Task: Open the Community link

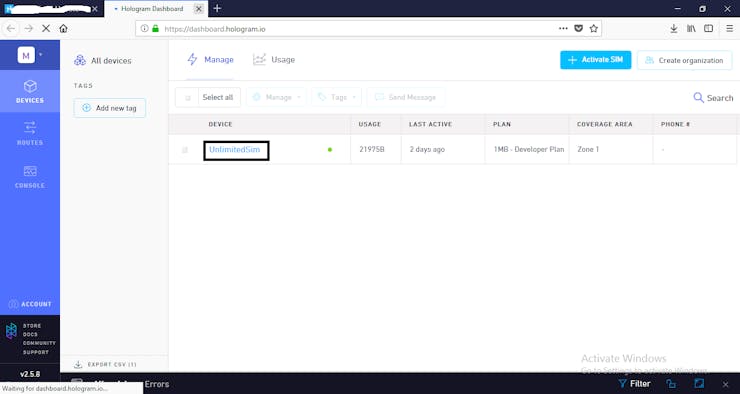Action: point(39,343)
